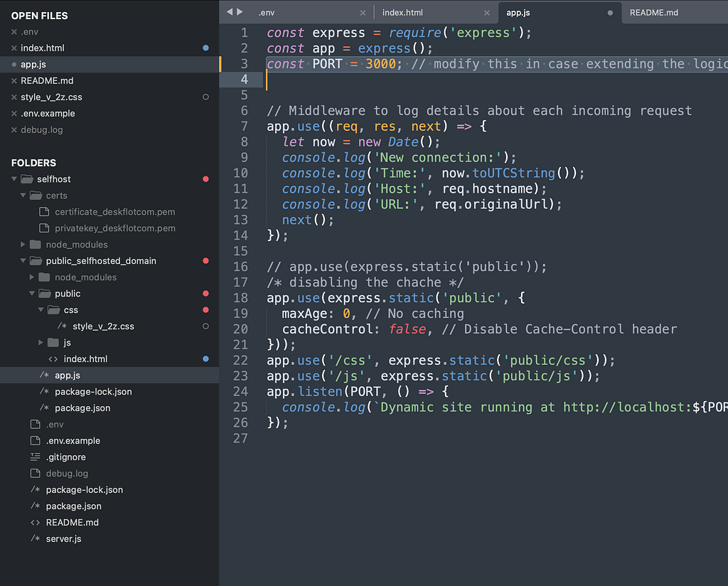Collapse the css folder
This screenshot has height=586, width=728.
click(x=41, y=310)
